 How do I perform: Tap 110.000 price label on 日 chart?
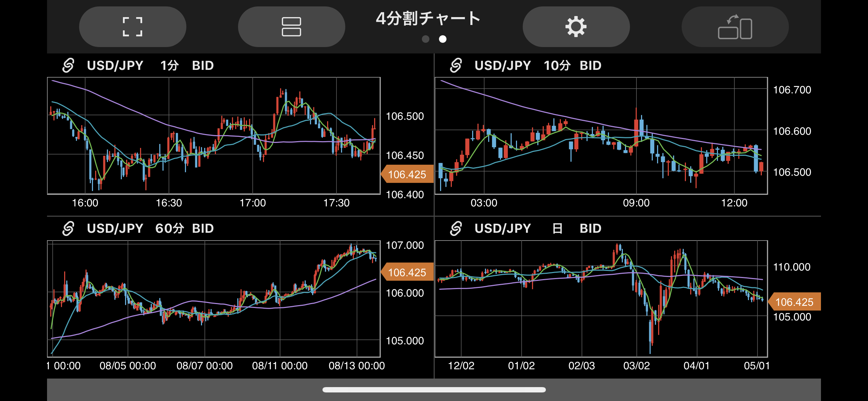[x=792, y=267]
